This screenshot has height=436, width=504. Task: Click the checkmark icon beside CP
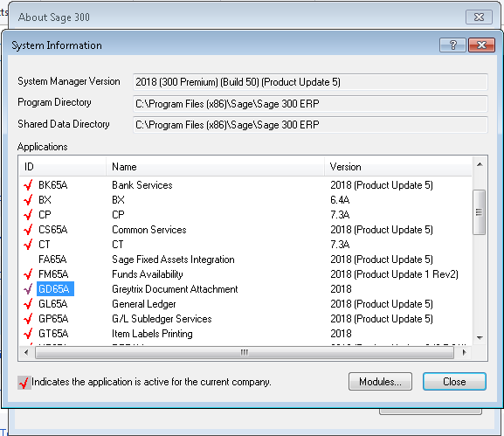pyautogui.click(x=28, y=215)
